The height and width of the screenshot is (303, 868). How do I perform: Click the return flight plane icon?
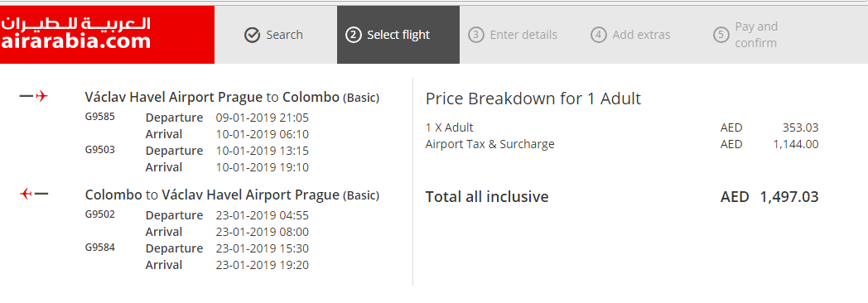[x=34, y=194]
